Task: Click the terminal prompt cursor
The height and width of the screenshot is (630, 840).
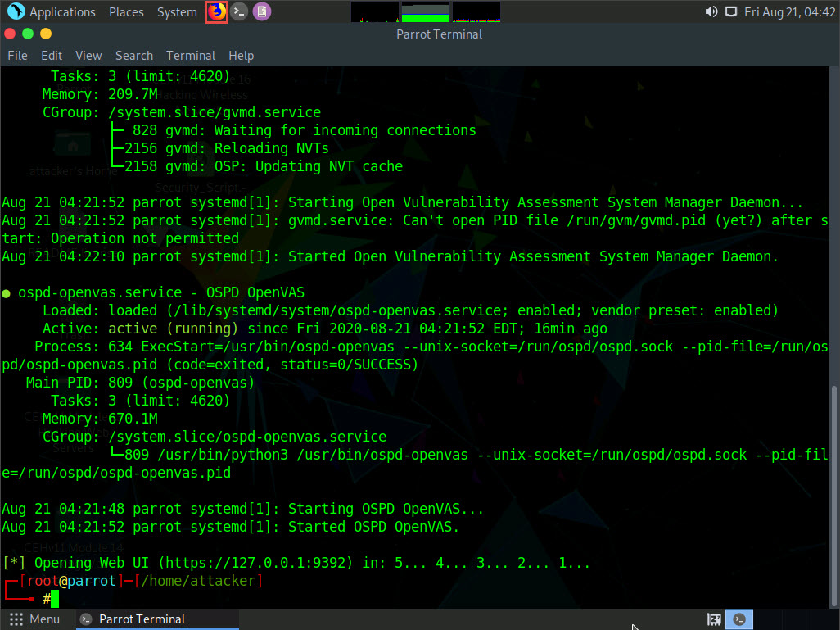Action: 55,599
